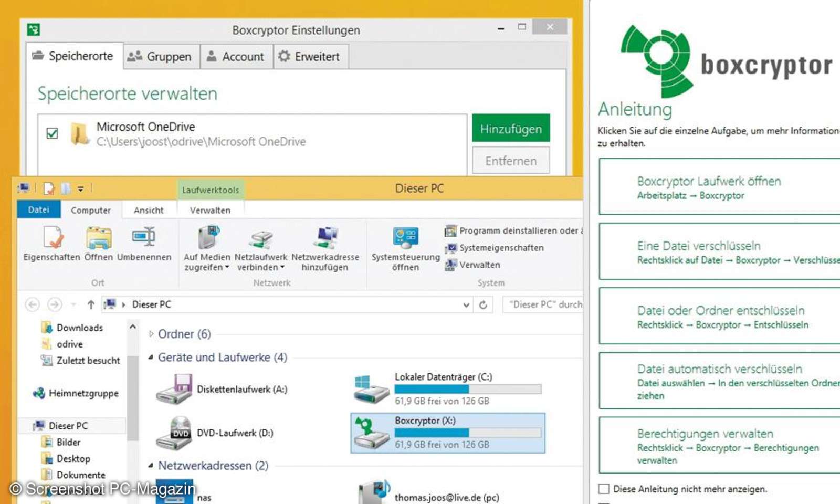Click the up-arrow navigation icon
The width and height of the screenshot is (840, 504).
click(90, 304)
